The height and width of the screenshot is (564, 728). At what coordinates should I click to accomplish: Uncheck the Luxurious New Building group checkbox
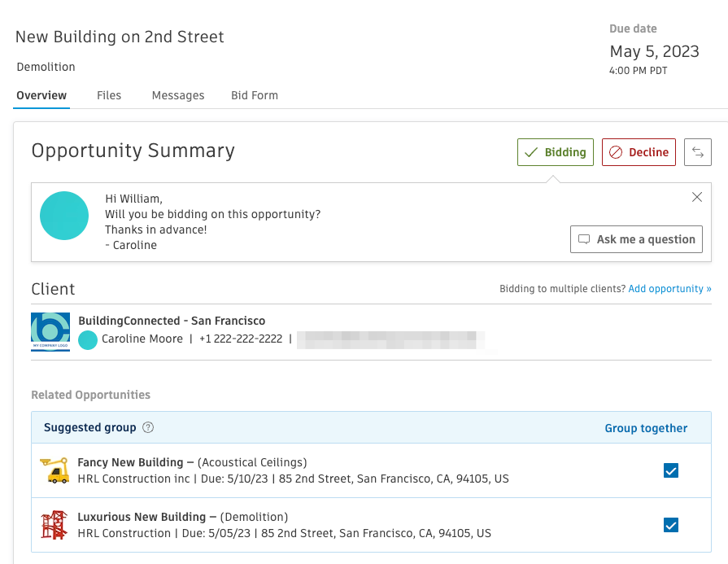670,525
